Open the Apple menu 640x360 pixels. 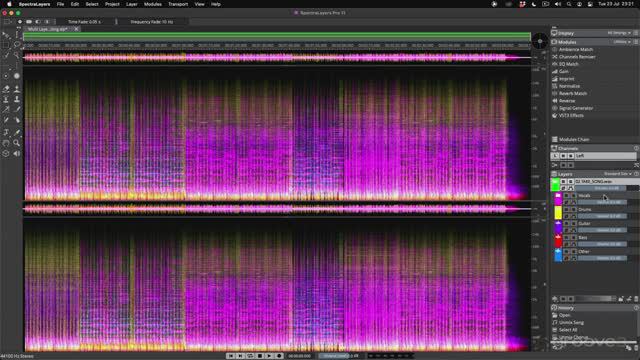tap(9, 4)
